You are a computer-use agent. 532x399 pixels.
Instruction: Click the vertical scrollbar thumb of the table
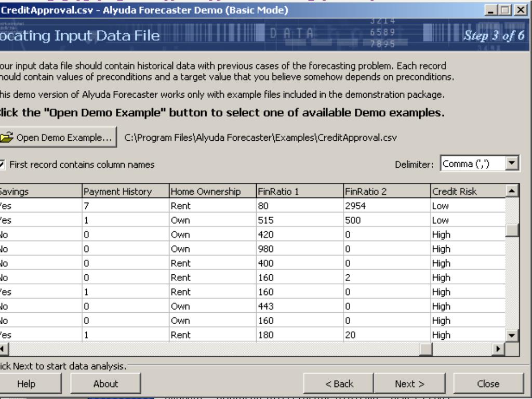point(512,230)
